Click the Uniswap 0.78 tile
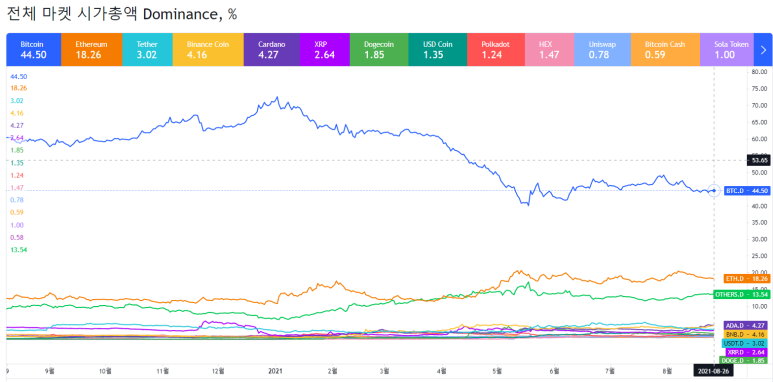773x382 pixels. (602, 50)
